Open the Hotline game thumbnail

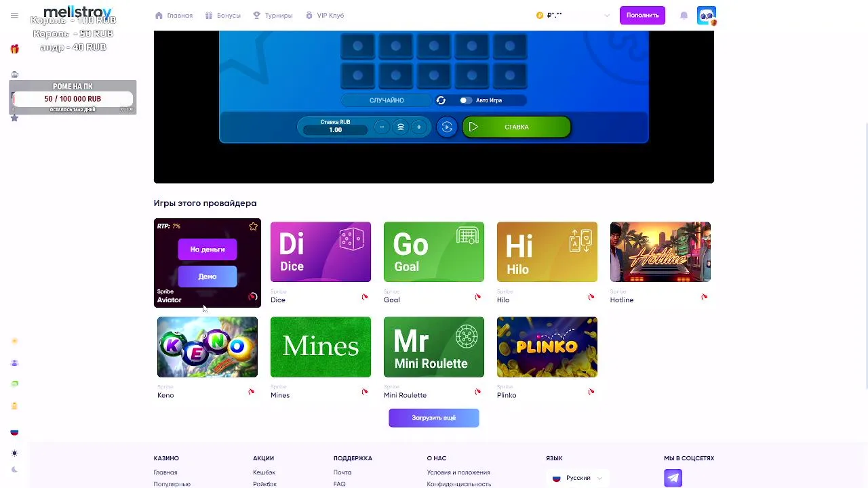660,251
